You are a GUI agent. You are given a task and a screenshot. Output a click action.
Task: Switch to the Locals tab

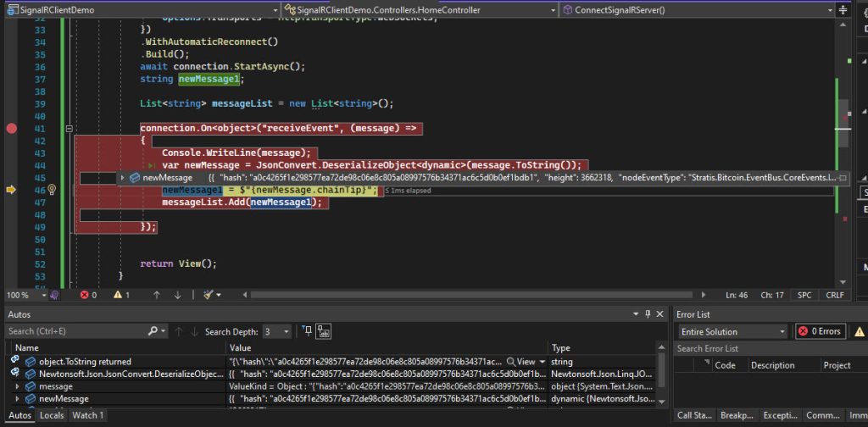pos(53,415)
